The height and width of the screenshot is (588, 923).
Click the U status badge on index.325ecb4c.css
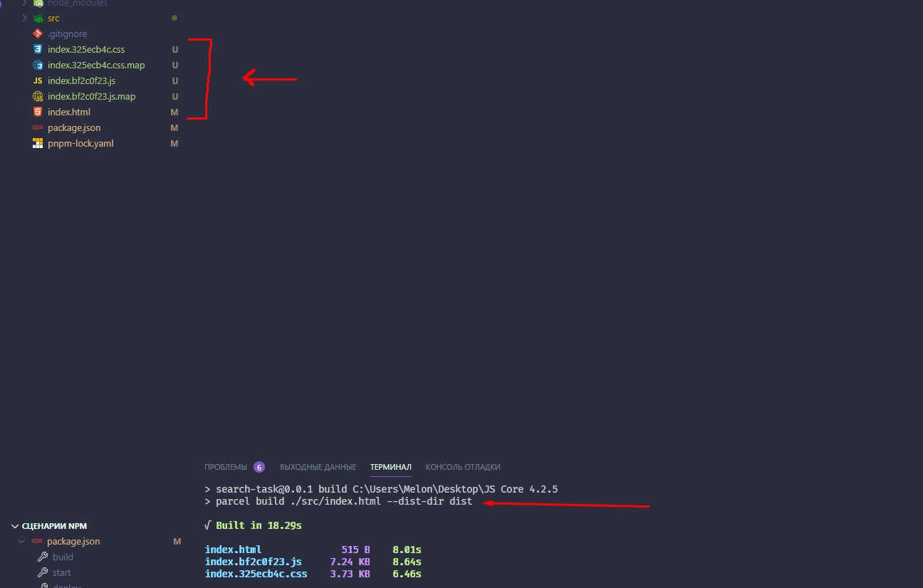[x=174, y=49]
